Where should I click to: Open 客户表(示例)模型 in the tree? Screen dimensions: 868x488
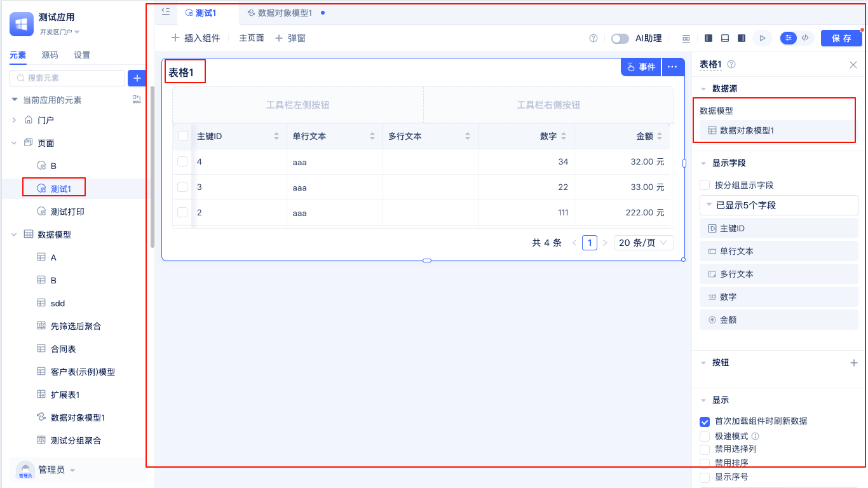(x=83, y=372)
